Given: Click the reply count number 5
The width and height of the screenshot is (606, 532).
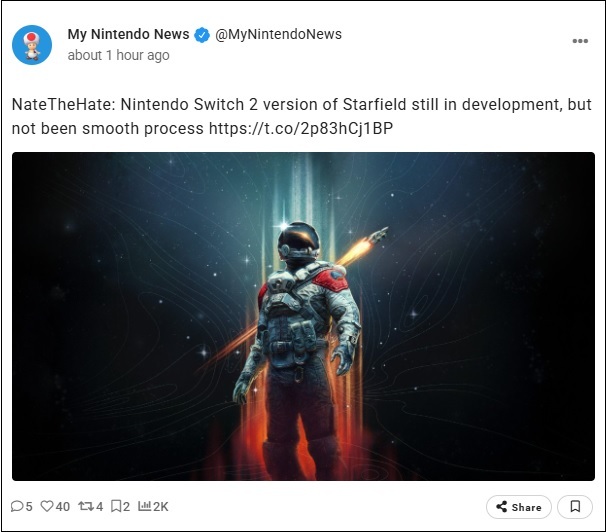Looking at the screenshot, I should tap(29, 507).
